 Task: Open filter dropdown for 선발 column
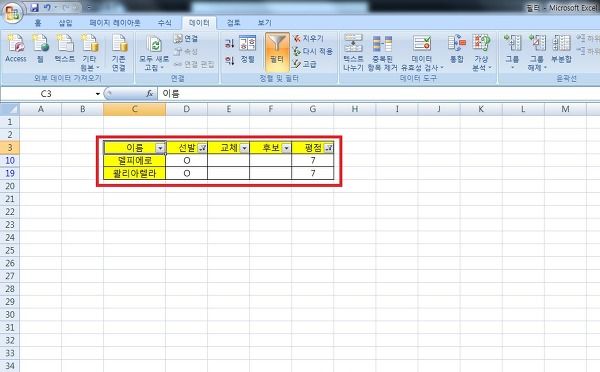[x=202, y=148]
